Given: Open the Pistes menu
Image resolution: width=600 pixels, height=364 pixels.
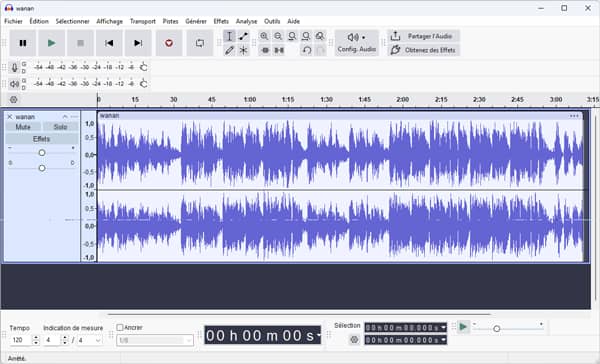Looking at the screenshot, I should 171,21.
